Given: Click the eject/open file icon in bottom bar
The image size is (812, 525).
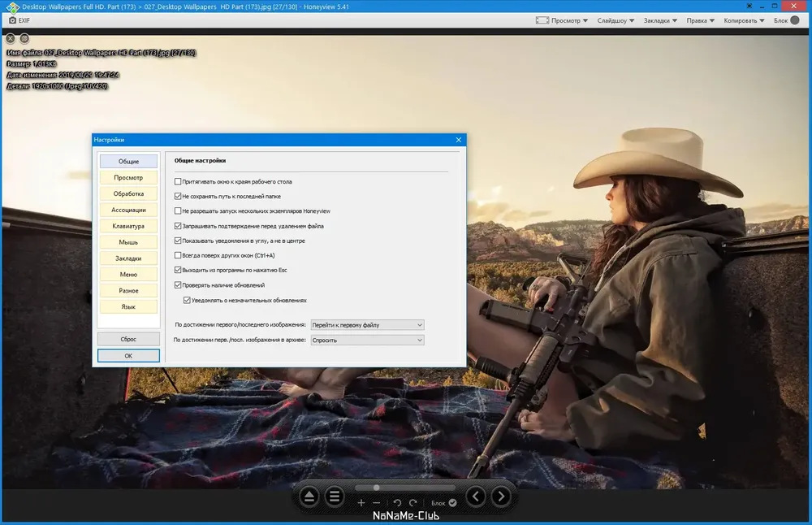Looking at the screenshot, I should pyautogui.click(x=309, y=497).
